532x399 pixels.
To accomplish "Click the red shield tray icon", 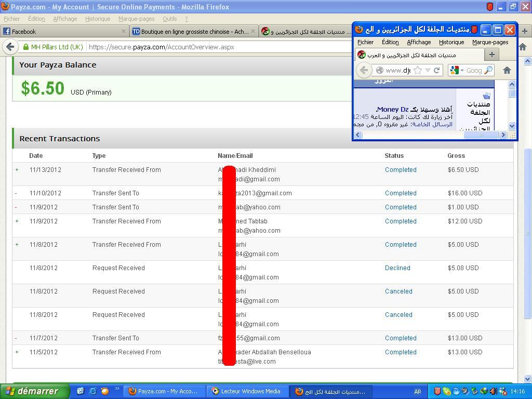I will point(437,392).
